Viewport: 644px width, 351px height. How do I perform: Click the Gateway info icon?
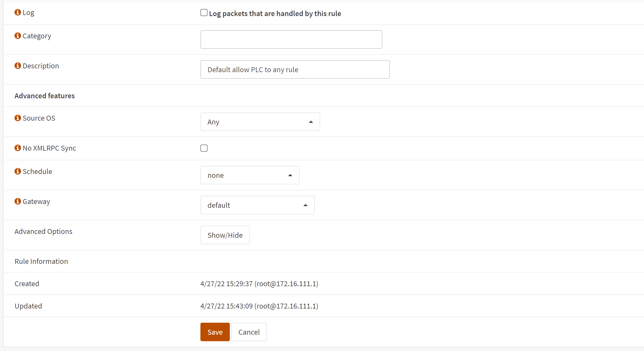pyautogui.click(x=18, y=201)
